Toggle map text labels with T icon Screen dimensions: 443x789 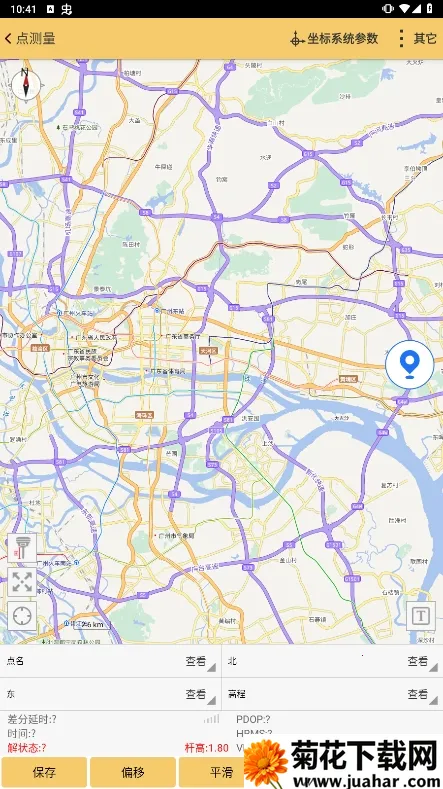[421, 616]
